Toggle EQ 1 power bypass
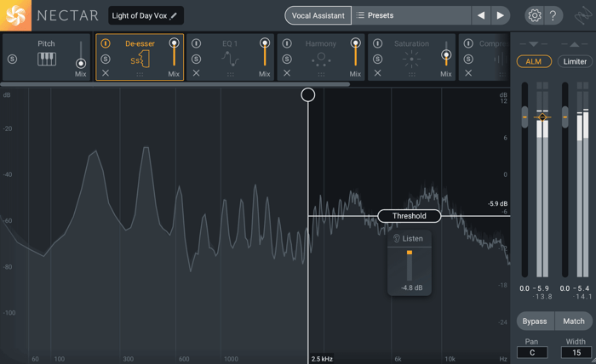This screenshot has height=364, width=596. (196, 43)
